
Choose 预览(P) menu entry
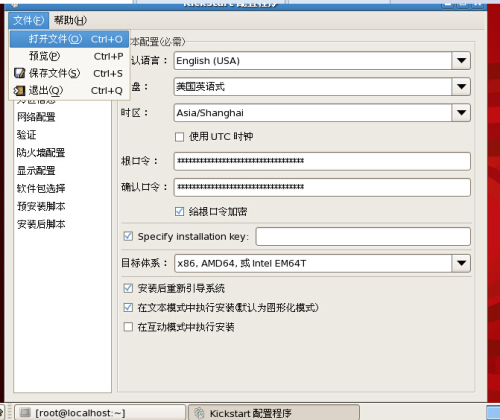(69, 56)
